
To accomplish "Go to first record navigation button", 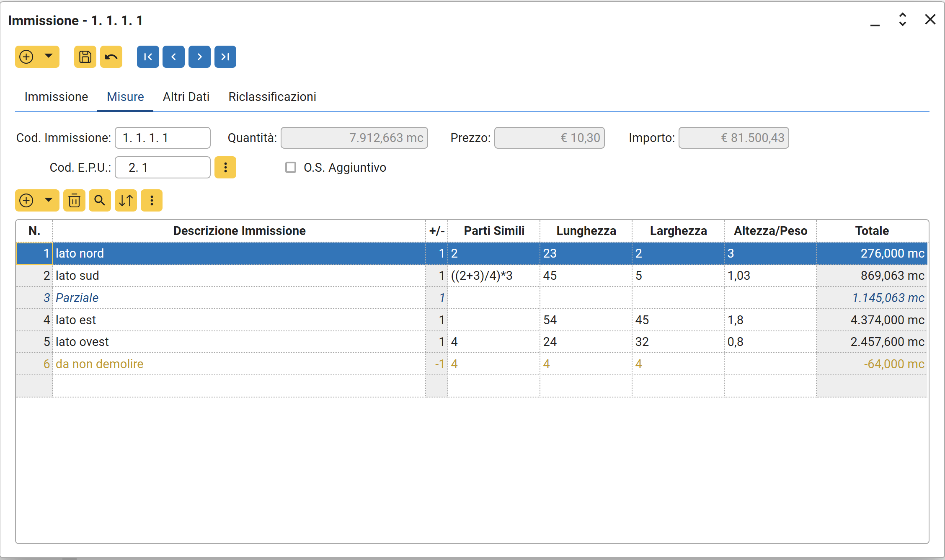I will click(148, 57).
